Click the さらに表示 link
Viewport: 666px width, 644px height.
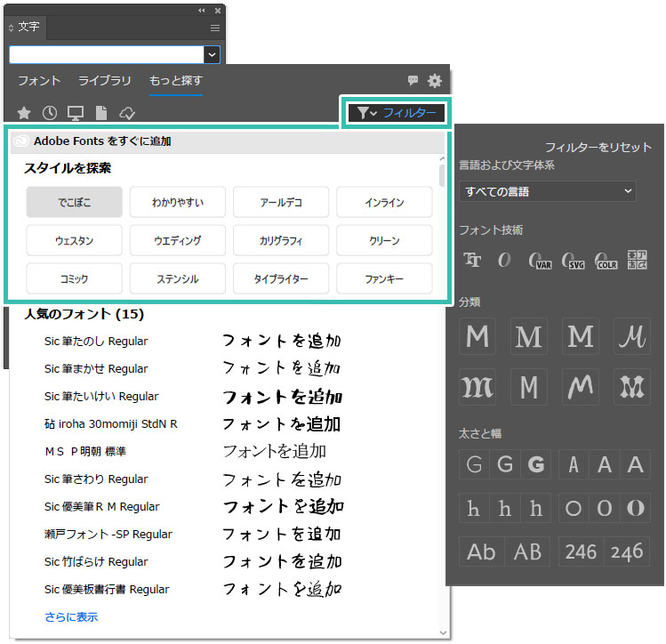(71, 616)
